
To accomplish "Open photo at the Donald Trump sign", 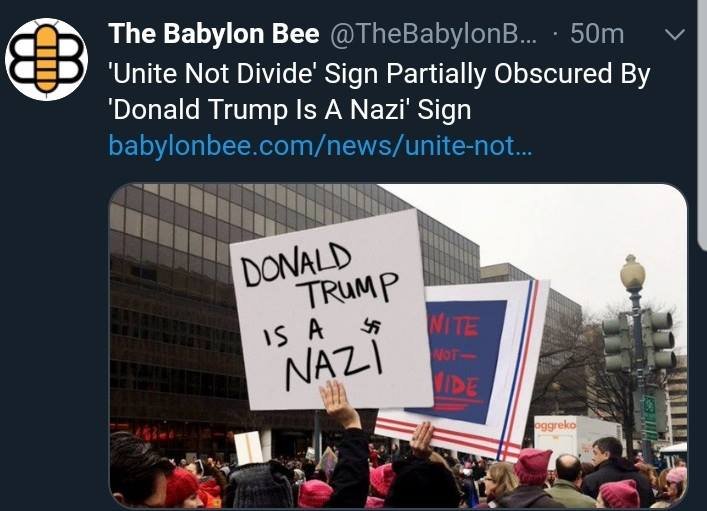I will click(331, 311).
